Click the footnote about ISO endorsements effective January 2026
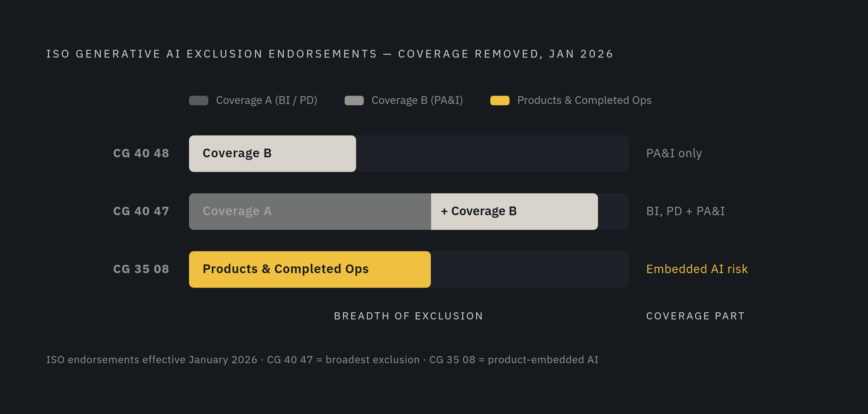868x414 pixels. (322, 360)
